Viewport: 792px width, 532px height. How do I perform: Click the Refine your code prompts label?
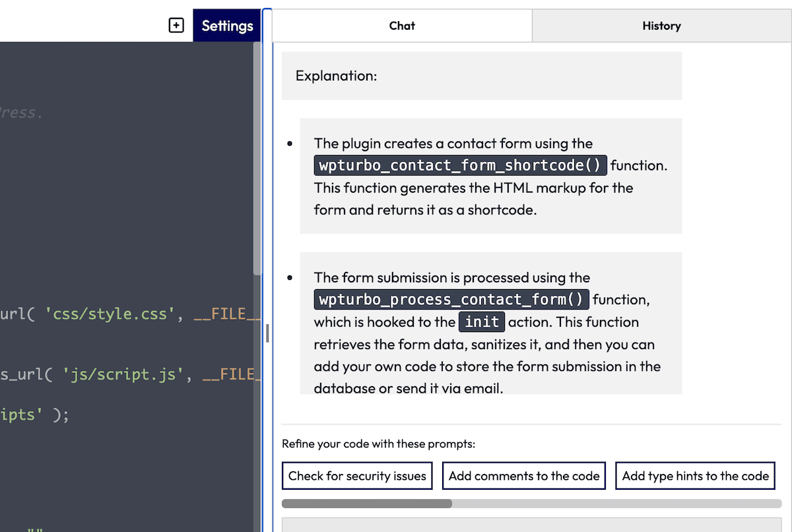(378, 444)
